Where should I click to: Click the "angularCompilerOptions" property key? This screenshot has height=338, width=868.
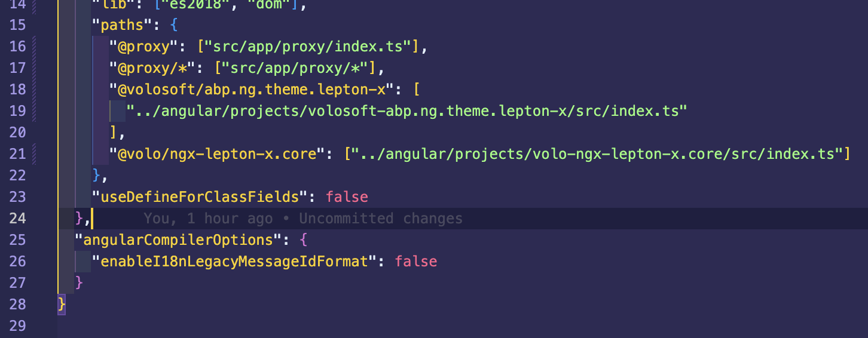(x=178, y=240)
